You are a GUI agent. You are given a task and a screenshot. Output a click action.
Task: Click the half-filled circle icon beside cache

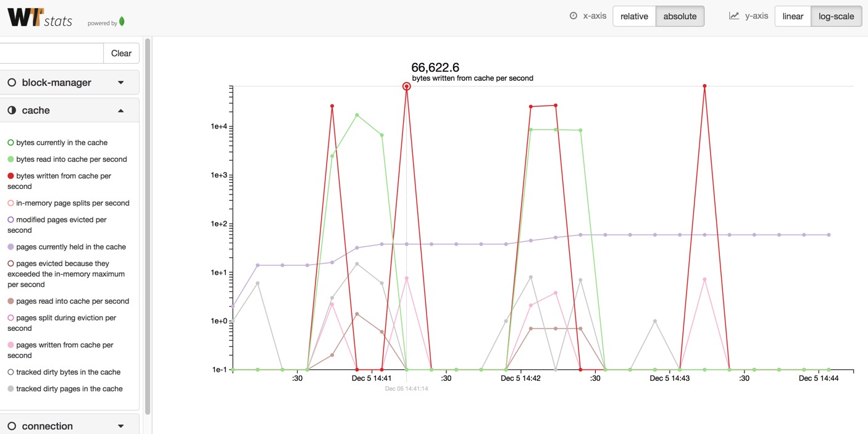point(12,111)
